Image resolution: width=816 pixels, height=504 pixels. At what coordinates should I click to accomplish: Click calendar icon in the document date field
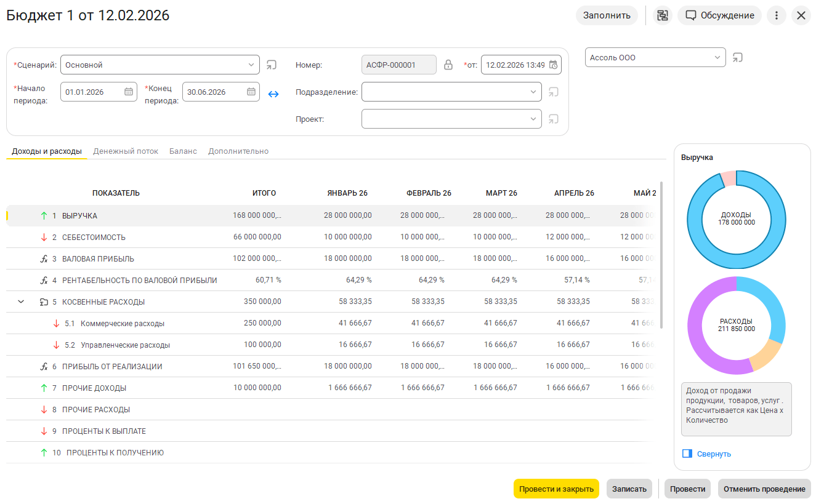tap(553, 65)
